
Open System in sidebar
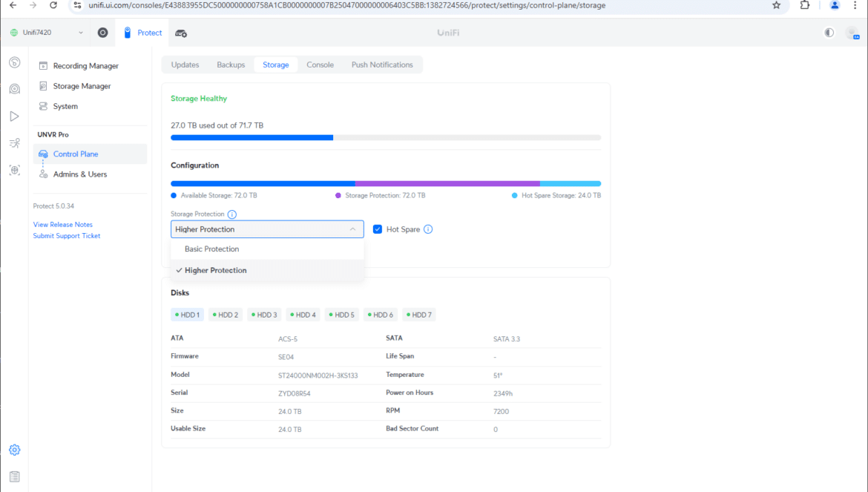[91, 106]
